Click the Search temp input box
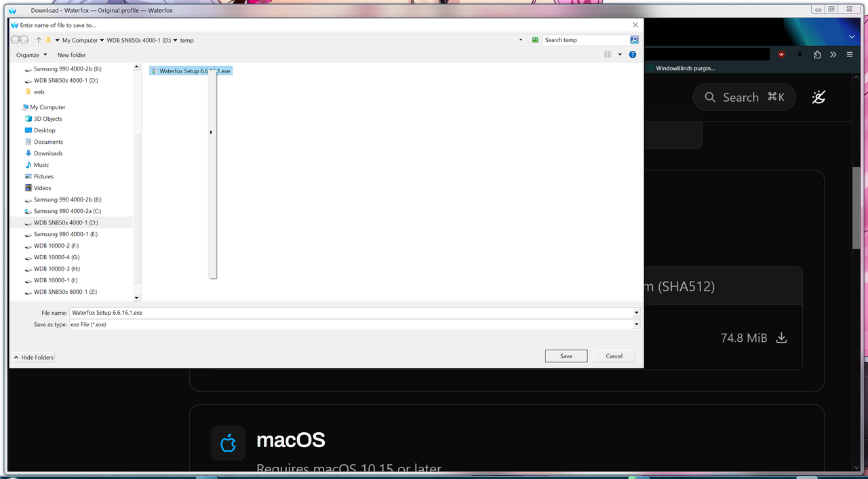Image resolution: width=868 pixels, height=479 pixels. 587,40
